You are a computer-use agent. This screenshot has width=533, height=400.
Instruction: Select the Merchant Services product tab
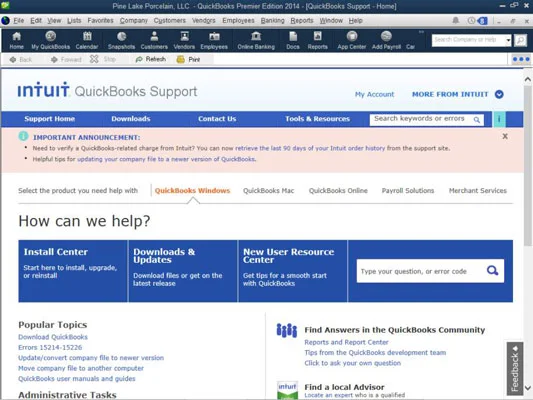(478, 191)
